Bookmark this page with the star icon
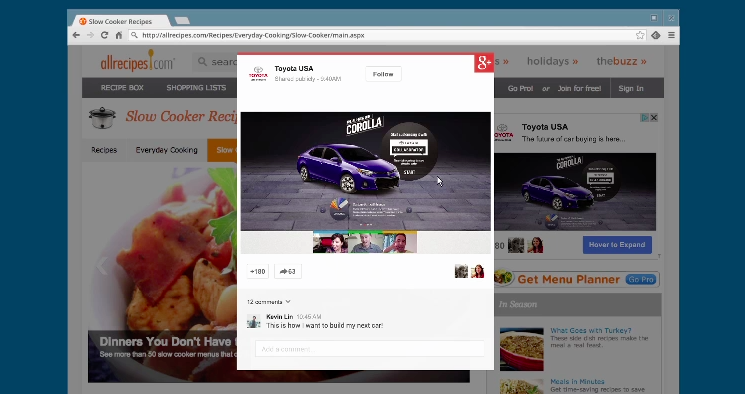Image resolution: width=745 pixels, height=394 pixels. (x=640, y=35)
